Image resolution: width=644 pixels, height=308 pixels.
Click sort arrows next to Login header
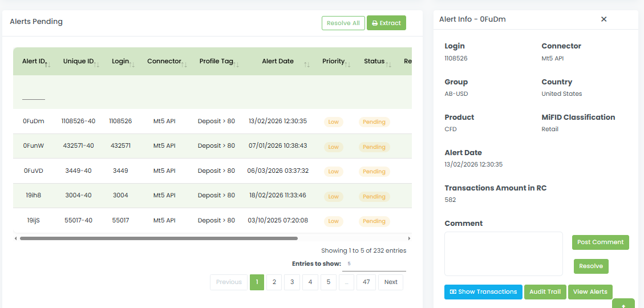click(x=132, y=64)
